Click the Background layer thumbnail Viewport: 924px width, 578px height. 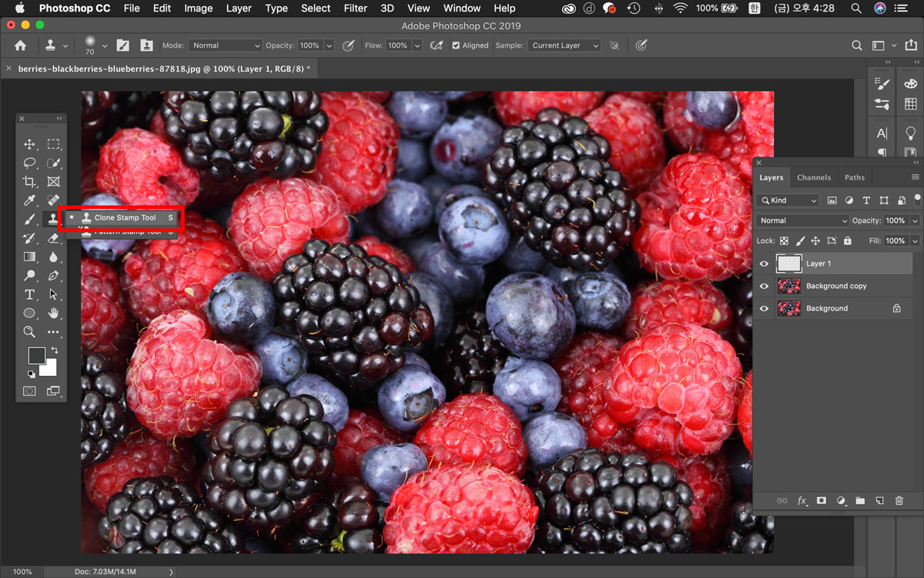coord(789,308)
